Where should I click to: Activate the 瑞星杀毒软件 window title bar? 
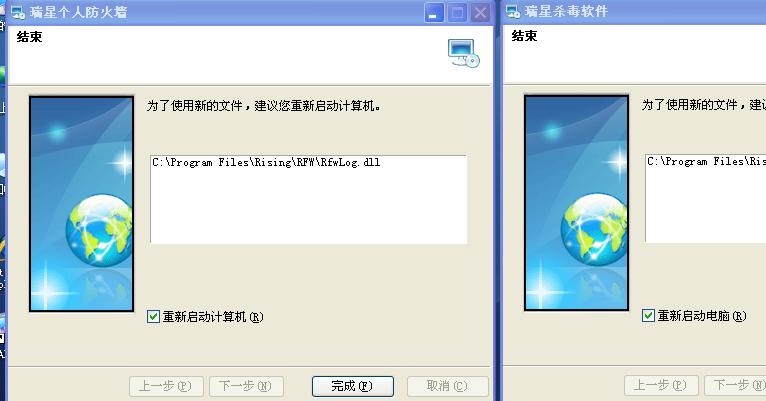[x=635, y=12]
